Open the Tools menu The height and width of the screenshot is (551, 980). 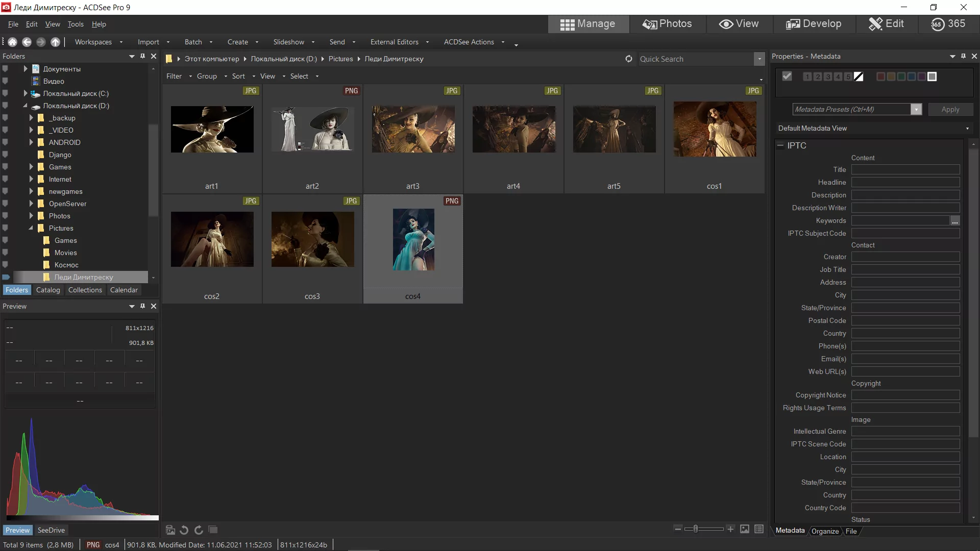pos(75,24)
